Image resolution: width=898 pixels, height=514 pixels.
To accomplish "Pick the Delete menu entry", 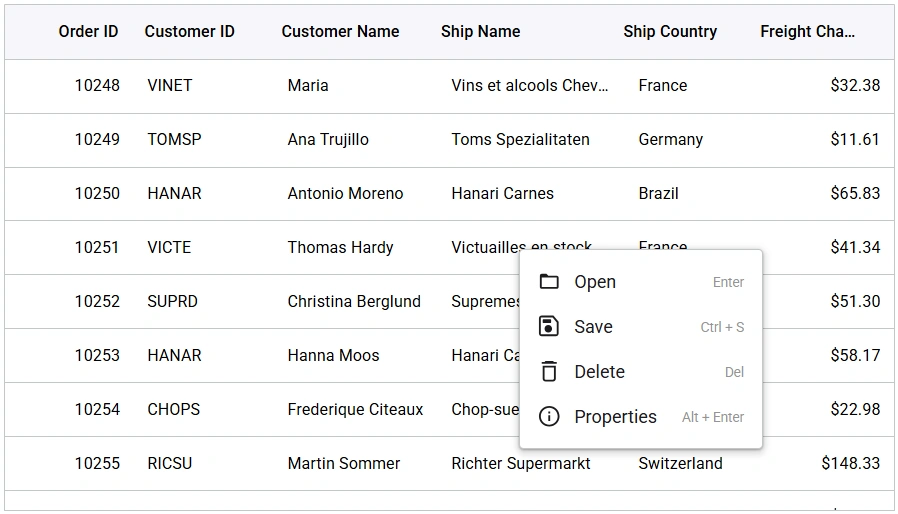I will click(599, 372).
